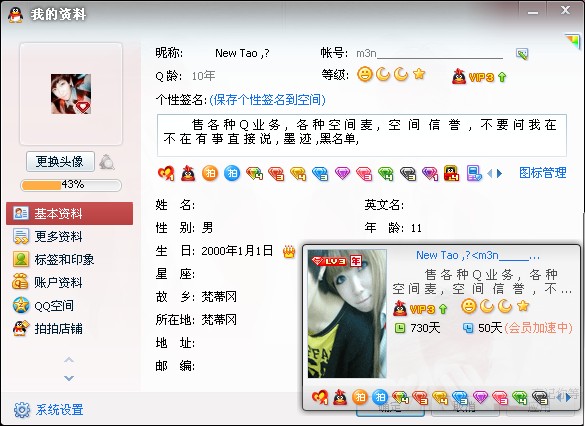Click the sidebar scroll down chevron
The width and height of the screenshot is (585, 426).
69,378
